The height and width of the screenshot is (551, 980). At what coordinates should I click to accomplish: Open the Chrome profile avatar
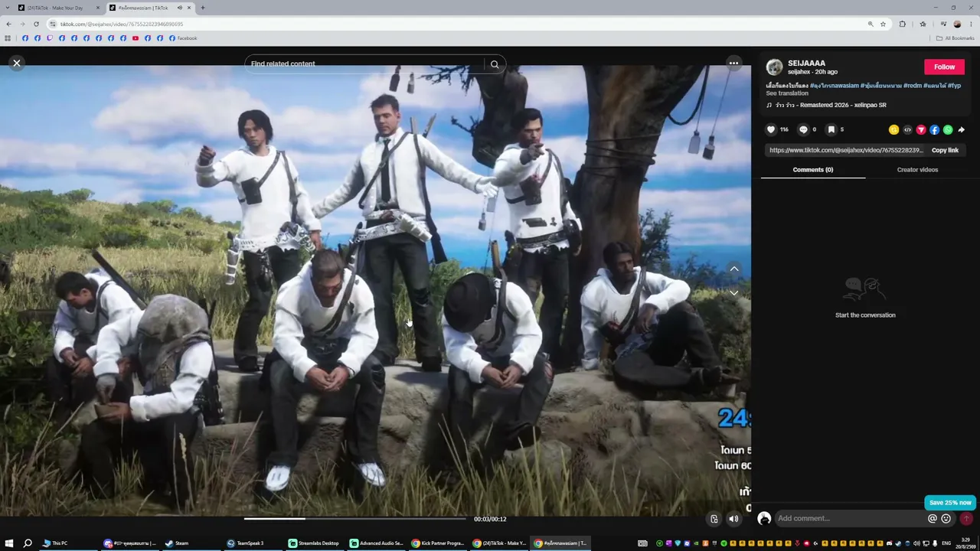(x=956, y=24)
